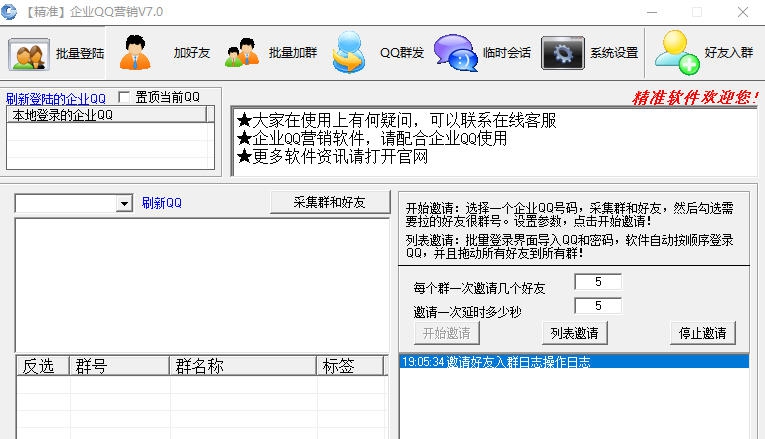Close the 企业QQ营销V7.0 window

[743, 12]
